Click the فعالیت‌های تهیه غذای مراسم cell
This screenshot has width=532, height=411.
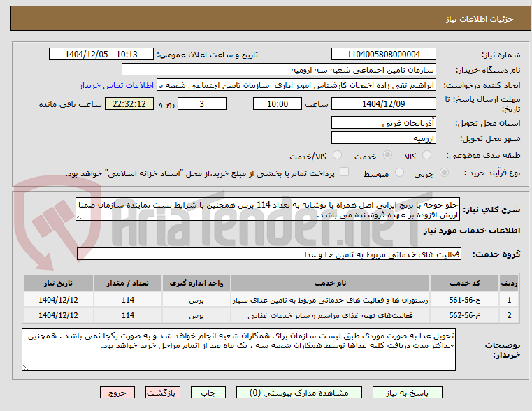330,315
